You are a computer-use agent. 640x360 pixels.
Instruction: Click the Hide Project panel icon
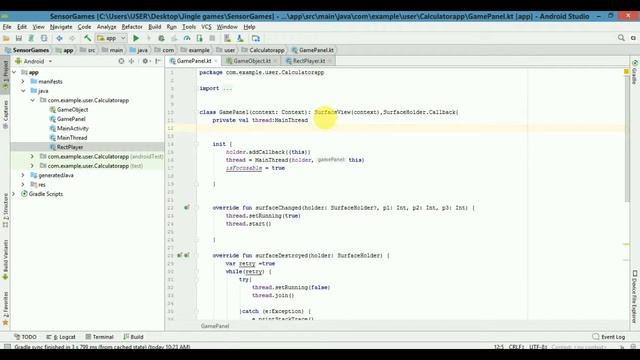click(158, 61)
